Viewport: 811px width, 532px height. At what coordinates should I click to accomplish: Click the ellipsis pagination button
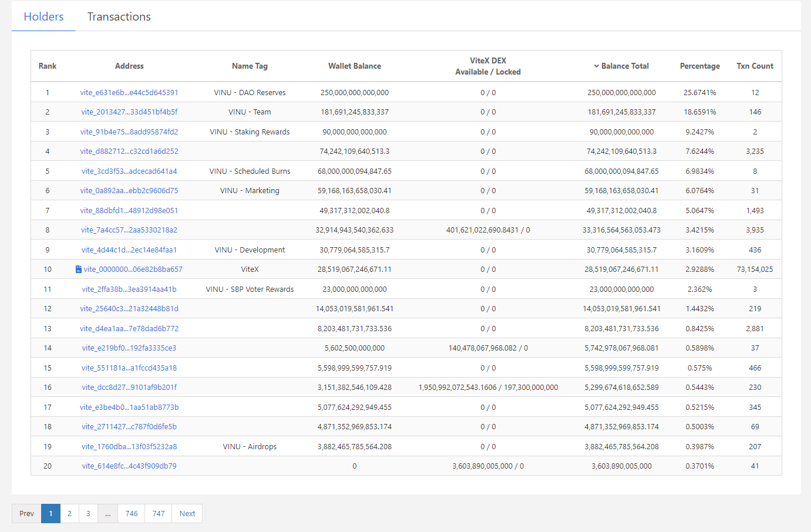(108, 514)
